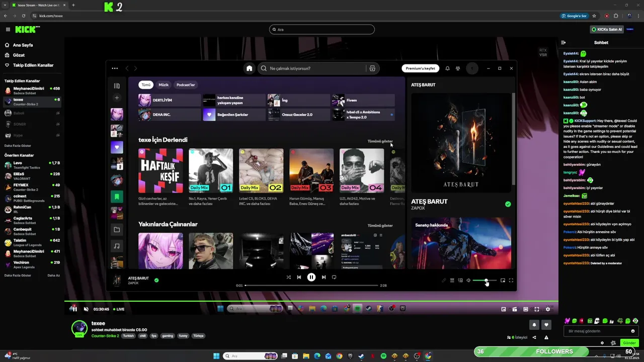Open music note item in Spotify sidebar

(x=117, y=246)
